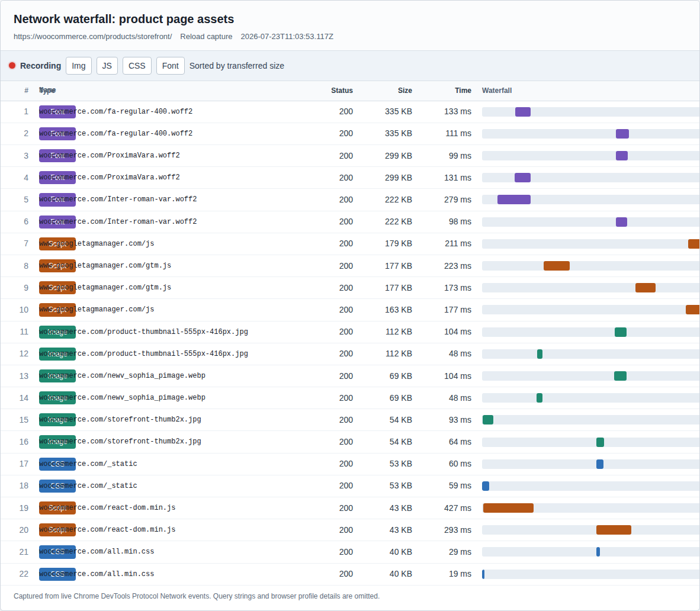Sort by the Waterfall column header
This screenshot has width=700, height=611.
(497, 91)
